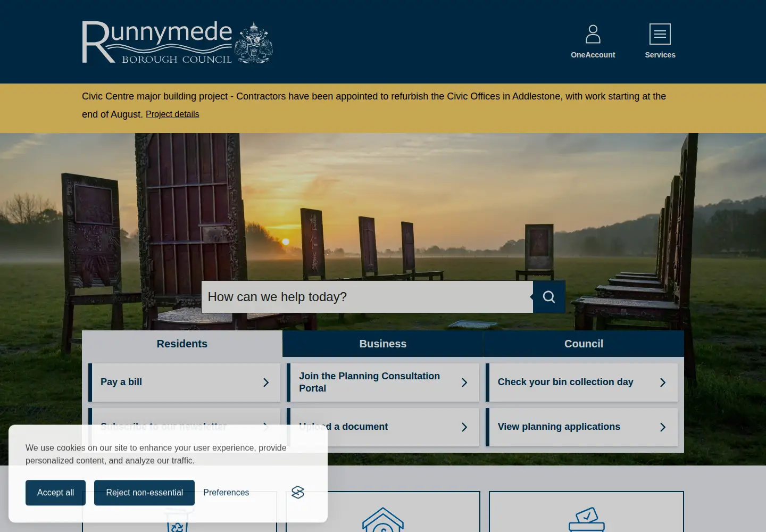The image size is (766, 532).
Task: Click chevron next to Join the Planning Consultation Portal
Action: [464, 383]
